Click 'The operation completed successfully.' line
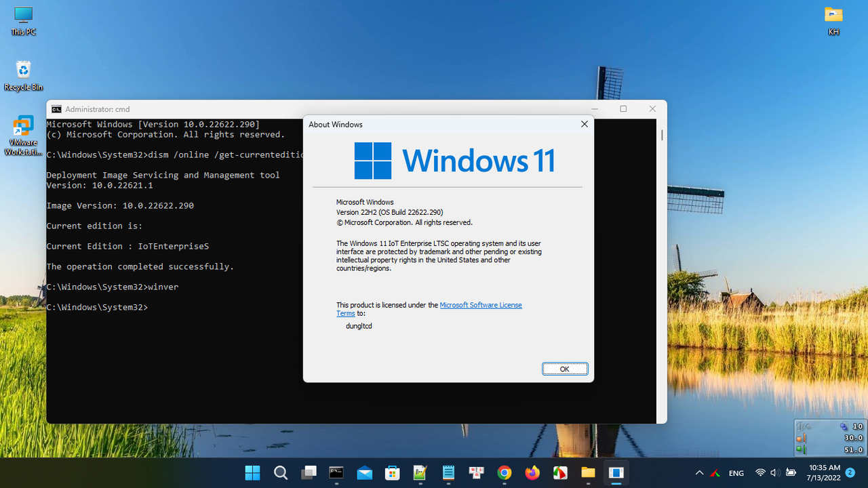Image resolution: width=868 pixels, height=488 pixels. pos(140,266)
